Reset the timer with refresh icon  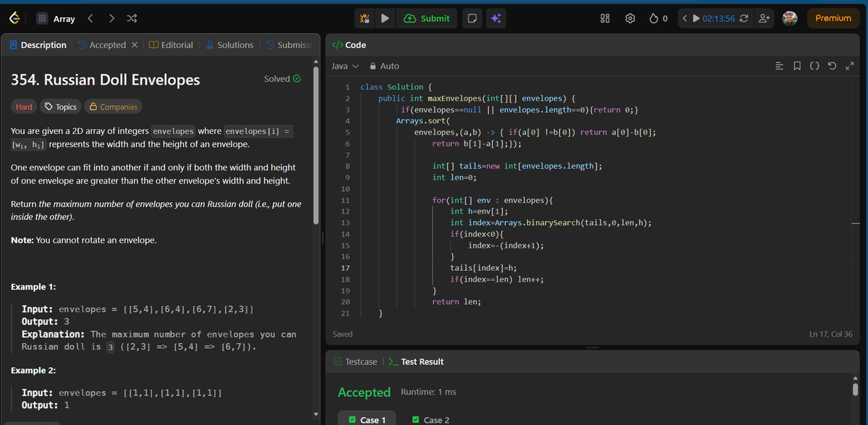744,19
